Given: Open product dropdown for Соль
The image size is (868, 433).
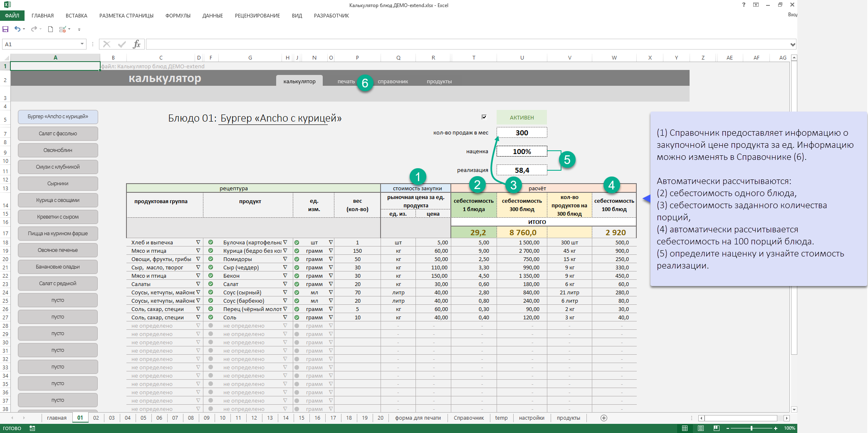Looking at the screenshot, I should coord(285,317).
